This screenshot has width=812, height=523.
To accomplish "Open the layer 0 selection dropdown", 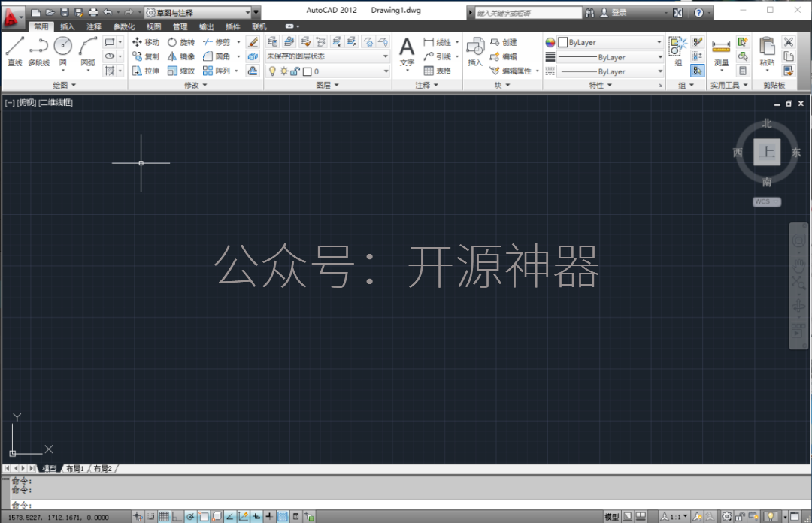I will coord(328,71).
